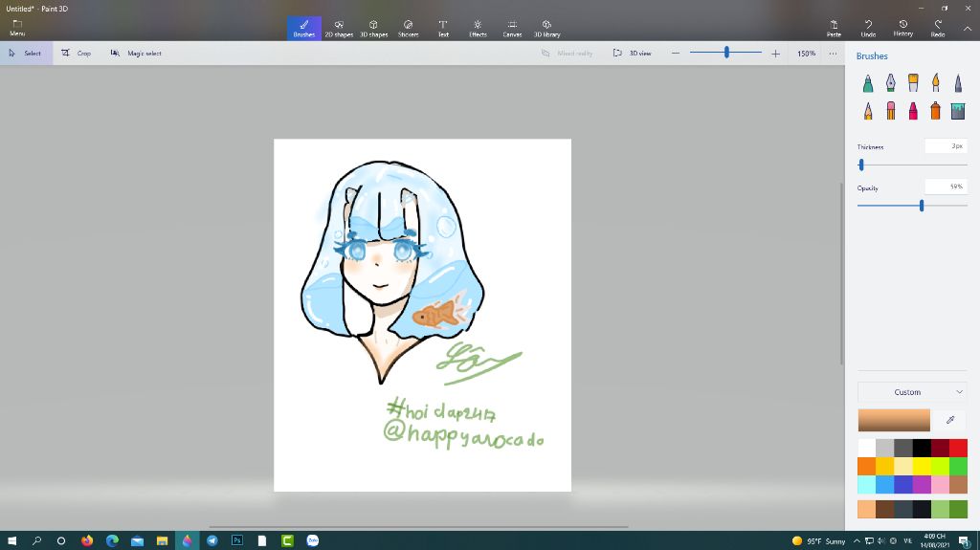The height and width of the screenshot is (550, 980).
Task: Open Telegram from the taskbar
Action: point(212,540)
